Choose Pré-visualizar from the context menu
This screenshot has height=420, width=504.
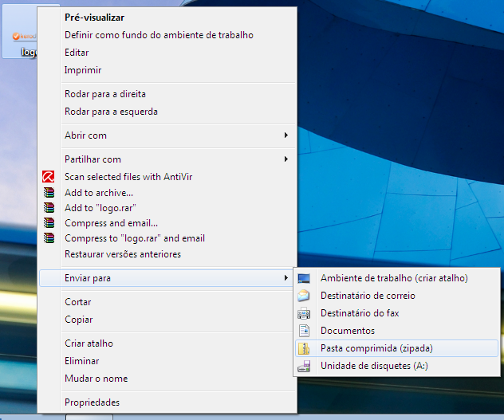(167, 18)
